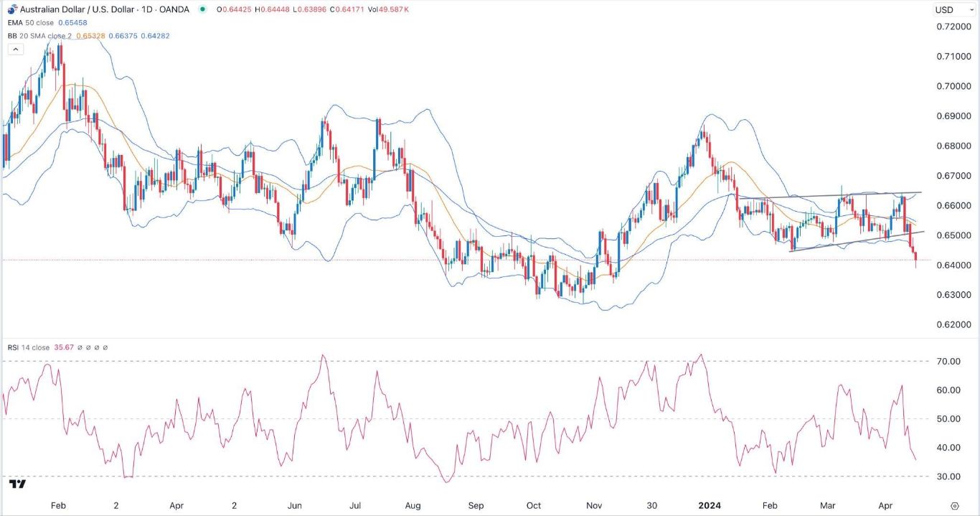Open the TradingView logo at bottom left
Image resolution: width=980 pixels, height=516 pixels.
click(17, 484)
